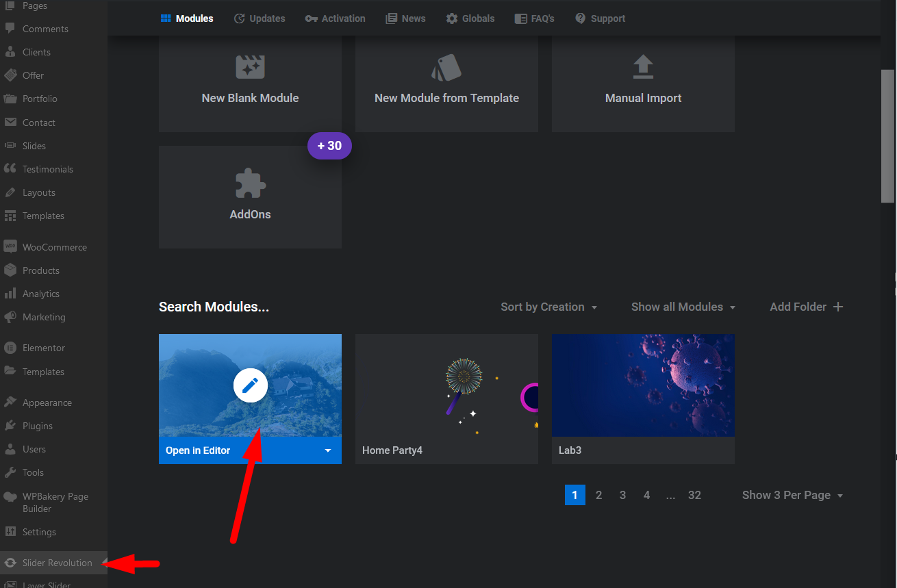
Task: Go to pagination page 3
Action: tap(622, 495)
